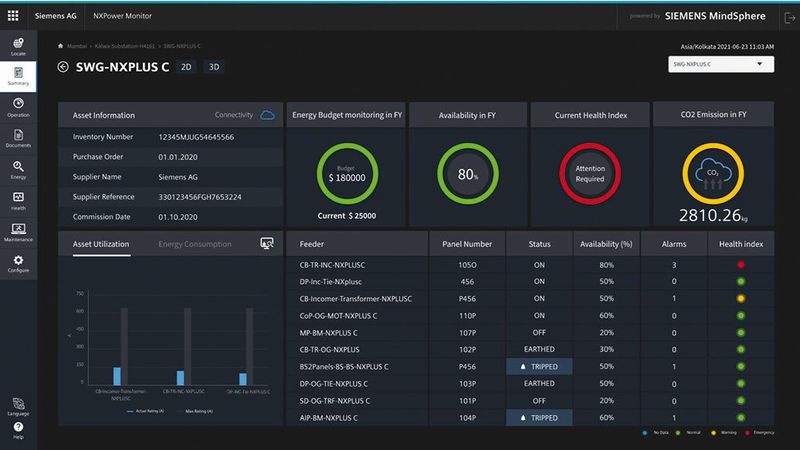The width and height of the screenshot is (800, 450).
Task: Sort by Availability (%) column header
Action: pyautogui.click(x=606, y=244)
